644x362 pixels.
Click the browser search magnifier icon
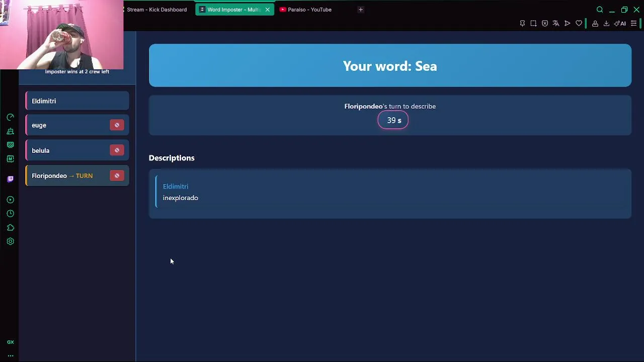tap(600, 10)
